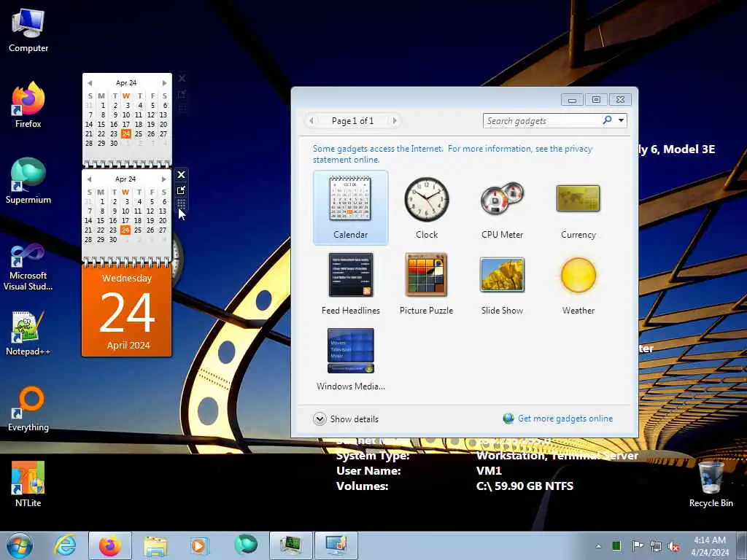Switch to Firefox in taskbar
The width and height of the screenshot is (747, 560).
[x=110, y=545]
